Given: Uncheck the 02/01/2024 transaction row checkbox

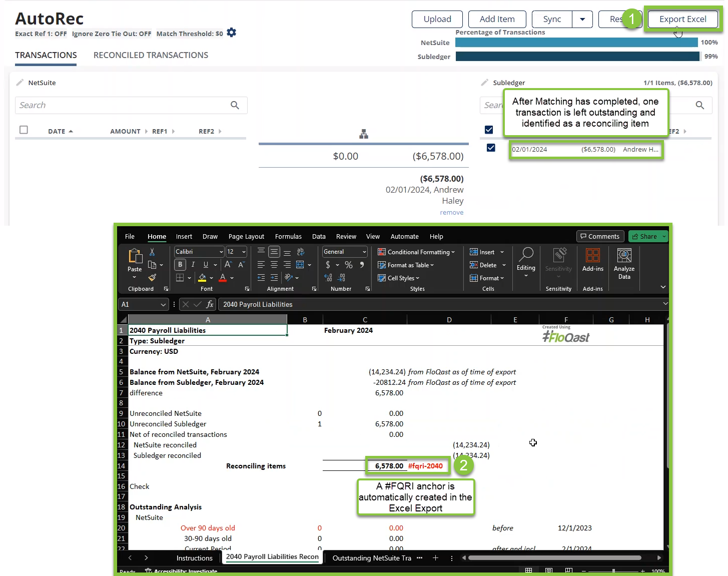Looking at the screenshot, I should 491,148.
